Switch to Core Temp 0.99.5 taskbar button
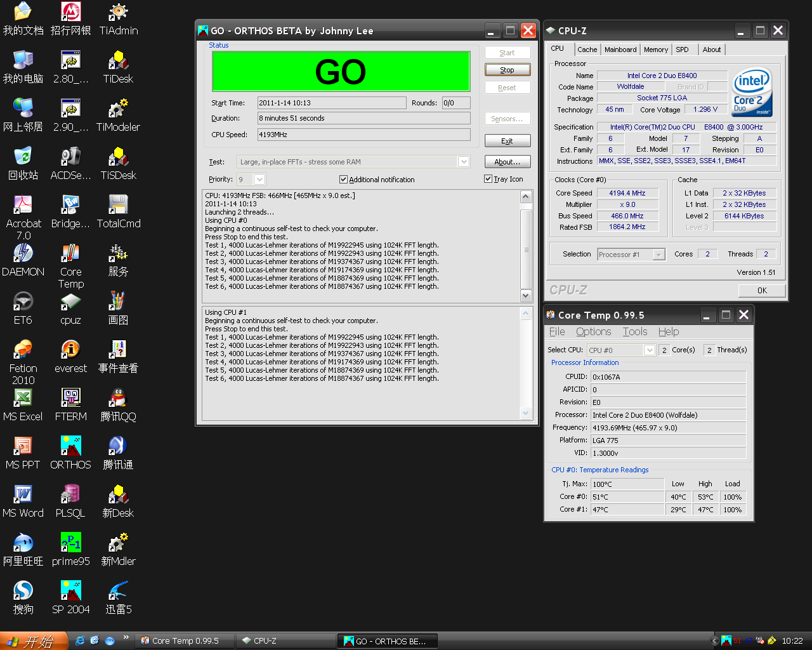This screenshot has width=812, height=650. [x=185, y=641]
